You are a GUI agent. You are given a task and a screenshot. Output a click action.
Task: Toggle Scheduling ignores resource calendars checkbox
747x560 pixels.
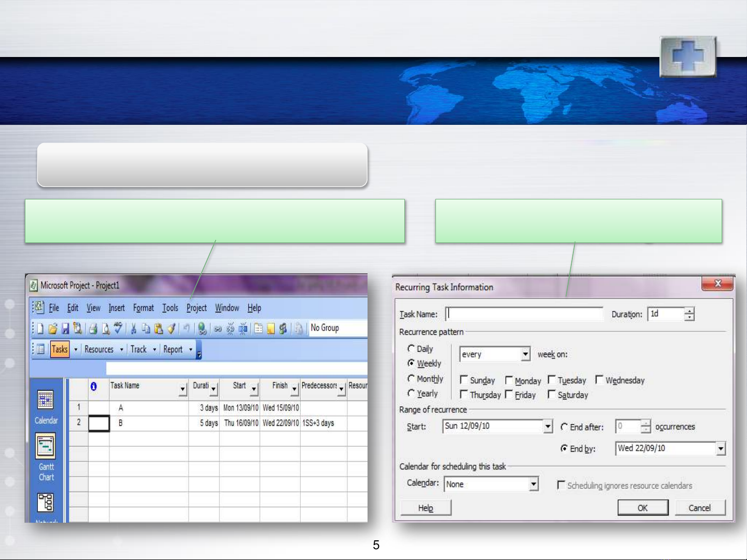click(x=561, y=485)
